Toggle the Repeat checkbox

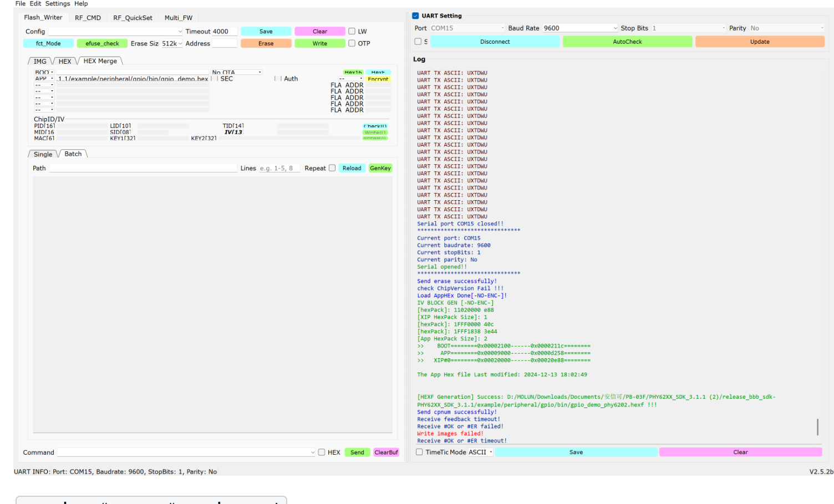pos(332,168)
